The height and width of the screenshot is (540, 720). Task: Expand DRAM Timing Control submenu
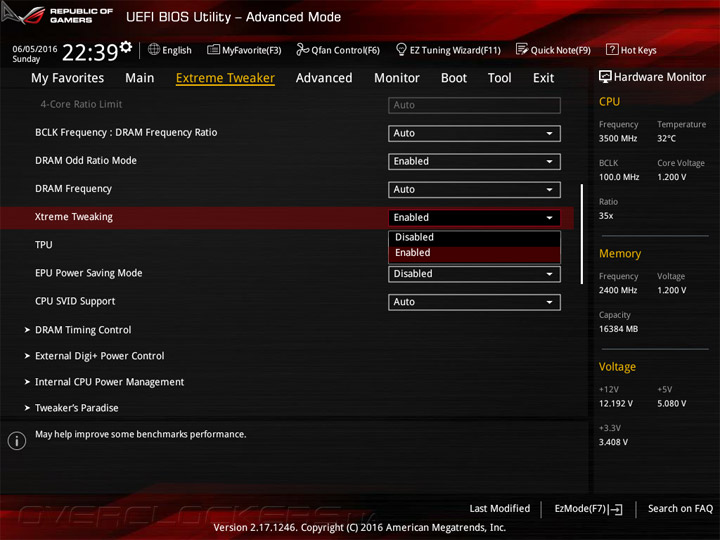[83, 330]
